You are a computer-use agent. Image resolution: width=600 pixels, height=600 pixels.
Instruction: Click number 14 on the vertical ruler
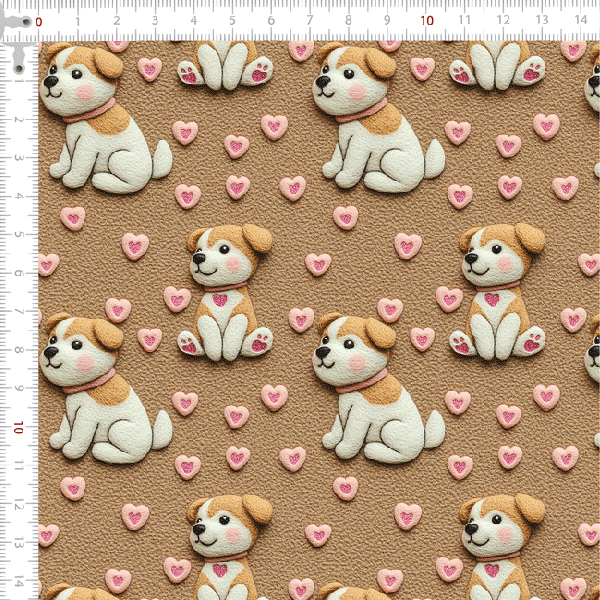point(18,583)
